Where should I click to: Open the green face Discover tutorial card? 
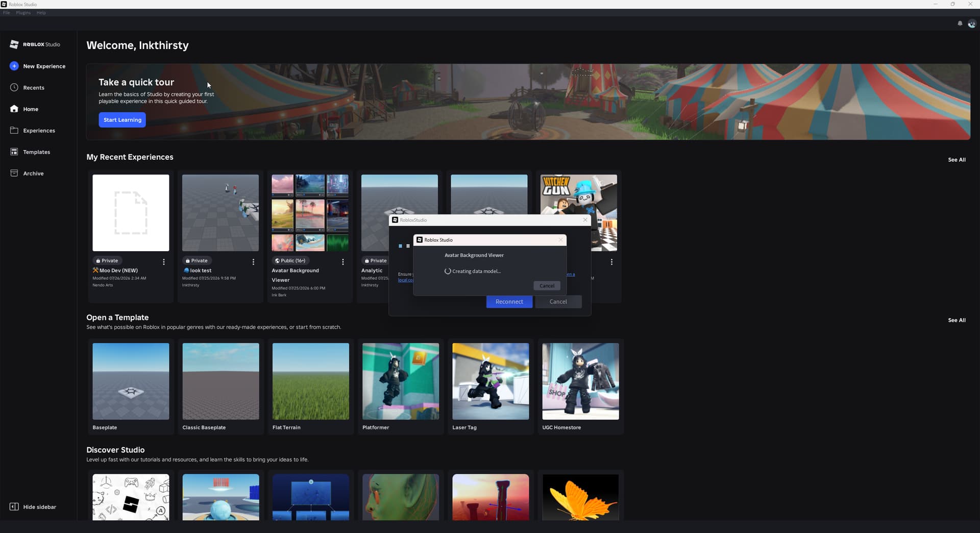point(401,497)
